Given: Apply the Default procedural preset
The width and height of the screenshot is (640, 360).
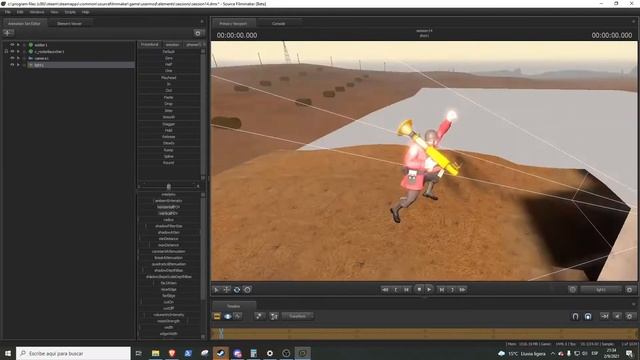Looking at the screenshot, I should (x=169, y=52).
